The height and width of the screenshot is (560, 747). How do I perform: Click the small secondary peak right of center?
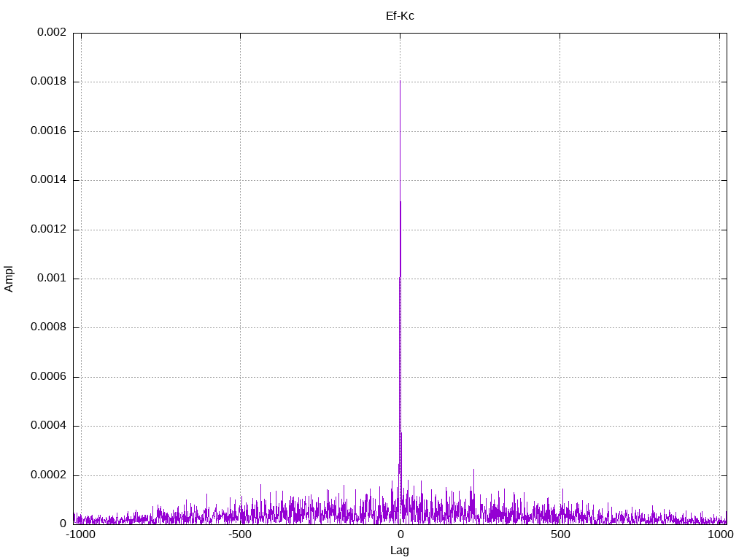point(473,470)
